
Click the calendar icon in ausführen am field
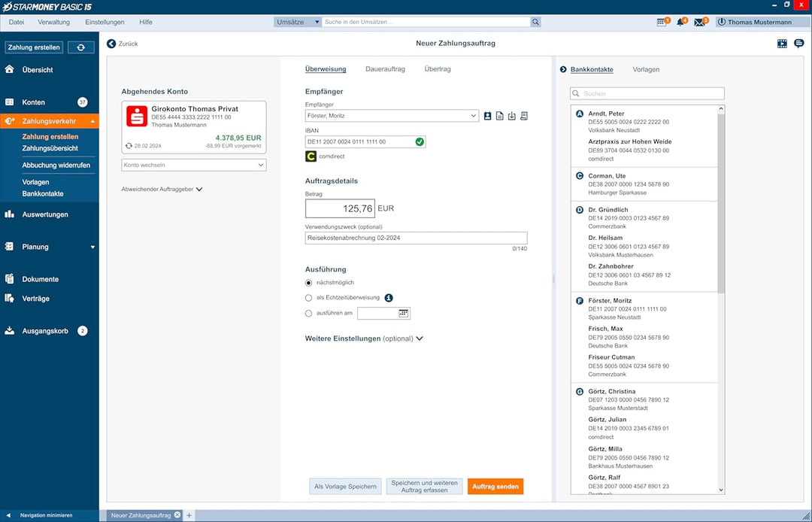click(x=404, y=314)
